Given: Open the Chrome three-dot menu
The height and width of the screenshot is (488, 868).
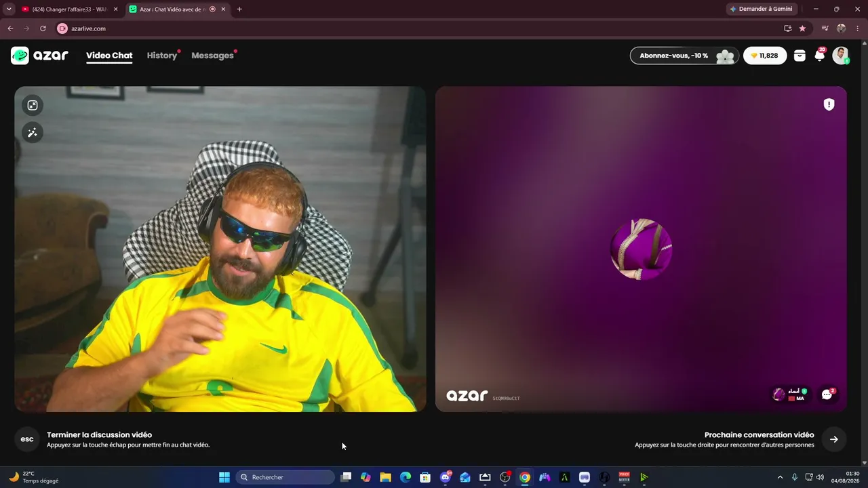Looking at the screenshot, I should 858,28.
